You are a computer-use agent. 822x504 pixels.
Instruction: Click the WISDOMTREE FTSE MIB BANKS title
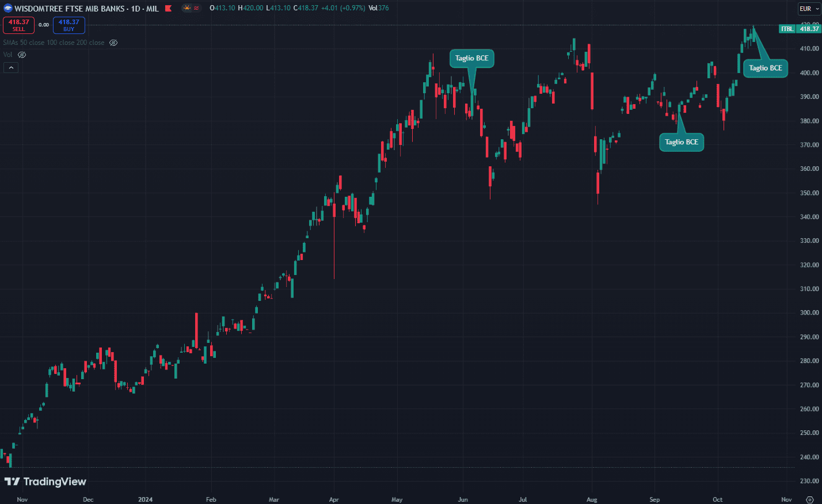[x=69, y=9]
